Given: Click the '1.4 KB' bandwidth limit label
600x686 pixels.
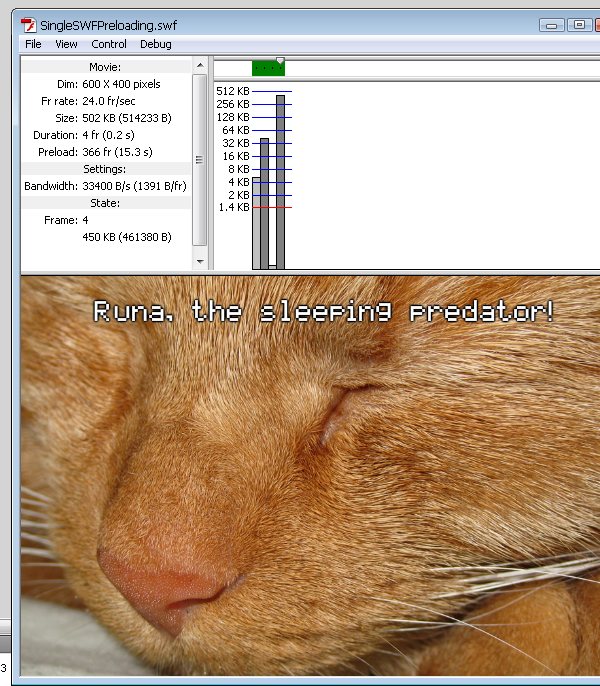Looking at the screenshot, I should click(x=234, y=207).
